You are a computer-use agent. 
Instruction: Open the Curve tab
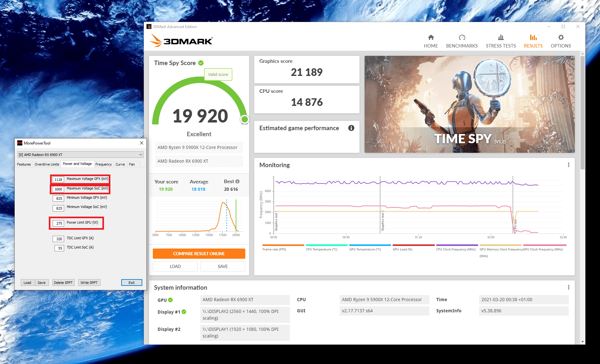click(120, 164)
